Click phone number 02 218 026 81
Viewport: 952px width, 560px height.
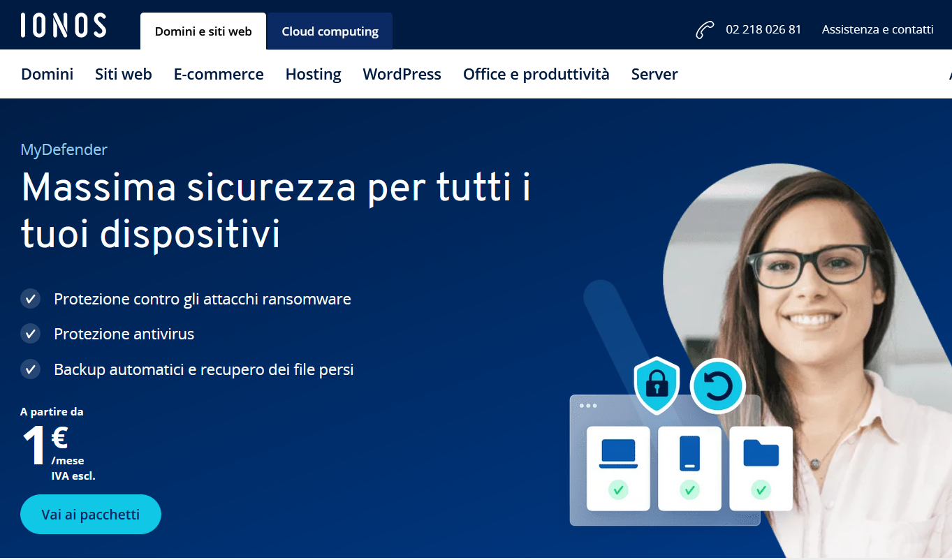tap(763, 30)
